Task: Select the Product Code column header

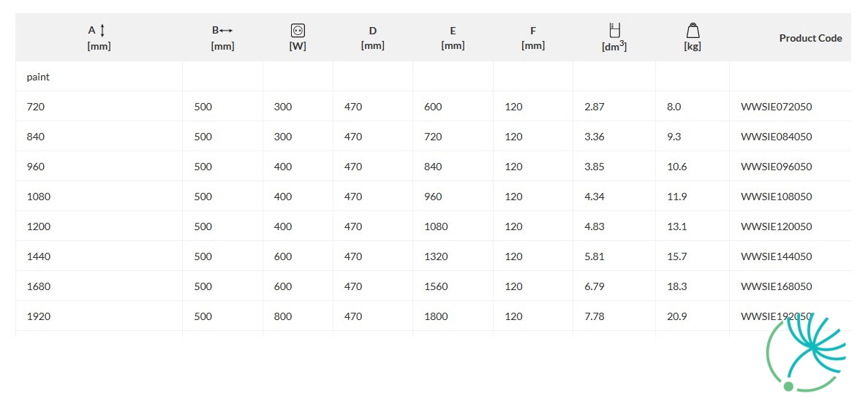Action: (x=810, y=38)
